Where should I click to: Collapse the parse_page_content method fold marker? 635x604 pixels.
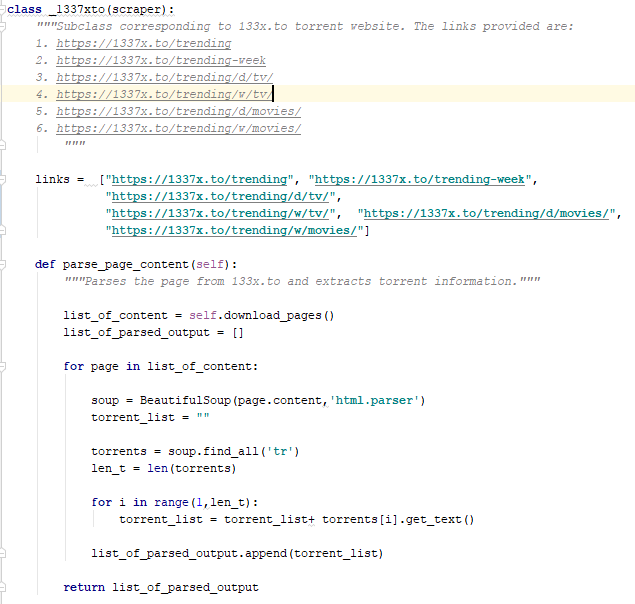coord(2,265)
